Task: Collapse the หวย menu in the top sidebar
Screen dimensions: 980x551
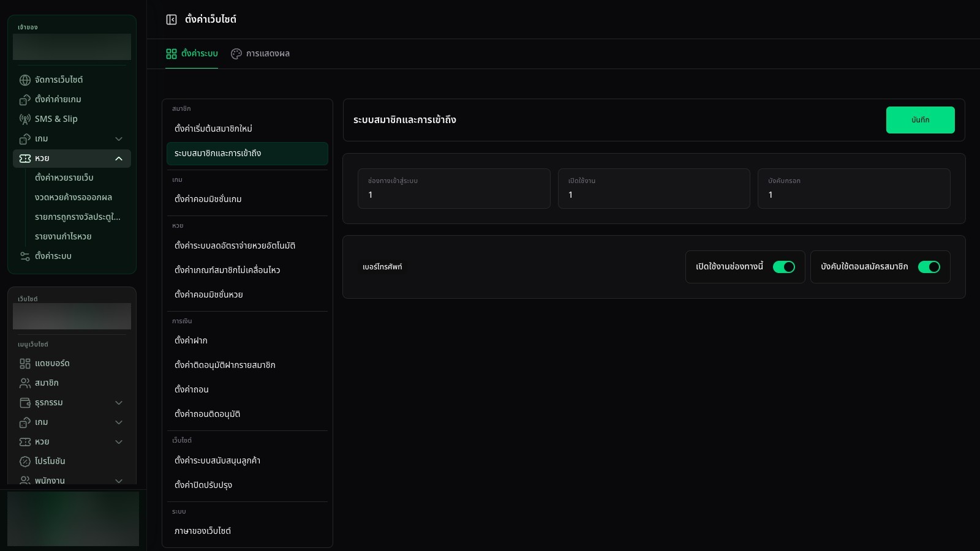Action: tap(119, 159)
